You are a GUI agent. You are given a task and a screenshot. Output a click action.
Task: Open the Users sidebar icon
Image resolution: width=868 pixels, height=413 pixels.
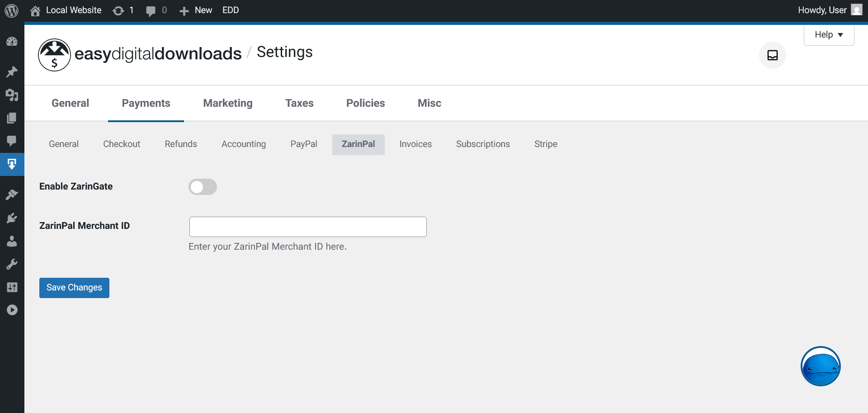pos(12,241)
